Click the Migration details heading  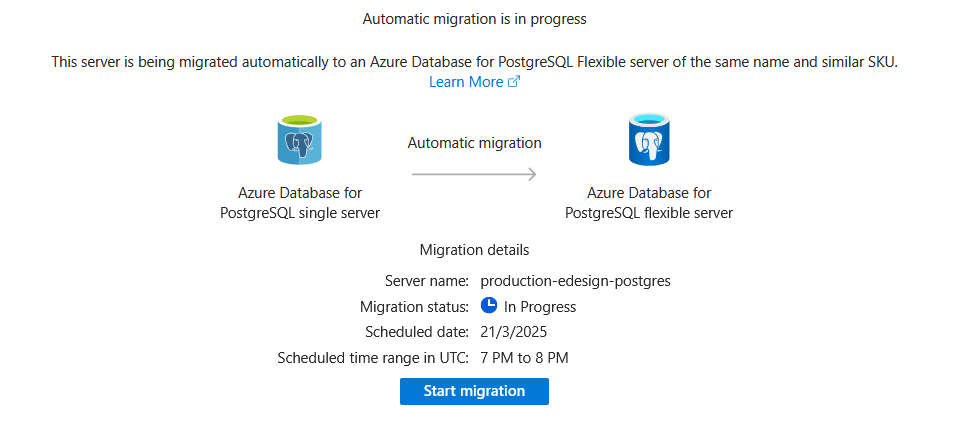pyautogui.click(x=474, y=250)
